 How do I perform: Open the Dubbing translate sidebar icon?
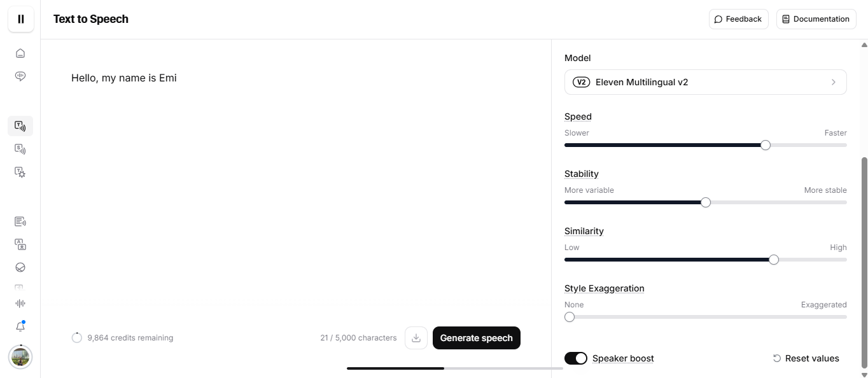20,244
